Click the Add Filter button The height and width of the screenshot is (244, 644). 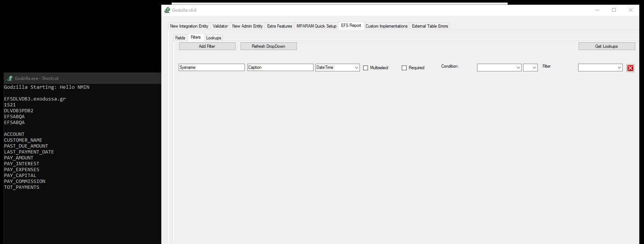207,46
